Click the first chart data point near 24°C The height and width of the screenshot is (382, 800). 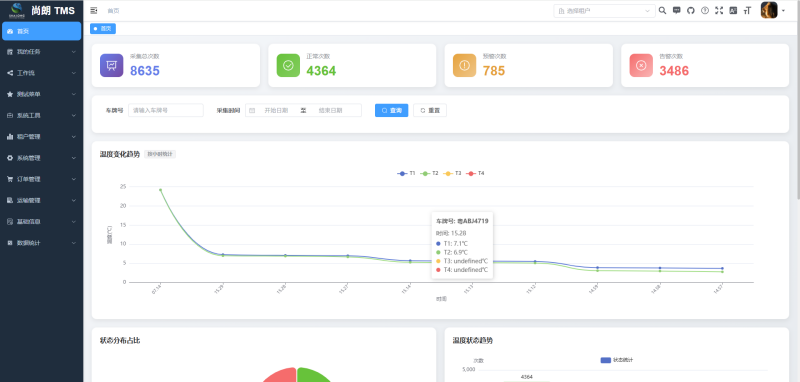point(160,190)
